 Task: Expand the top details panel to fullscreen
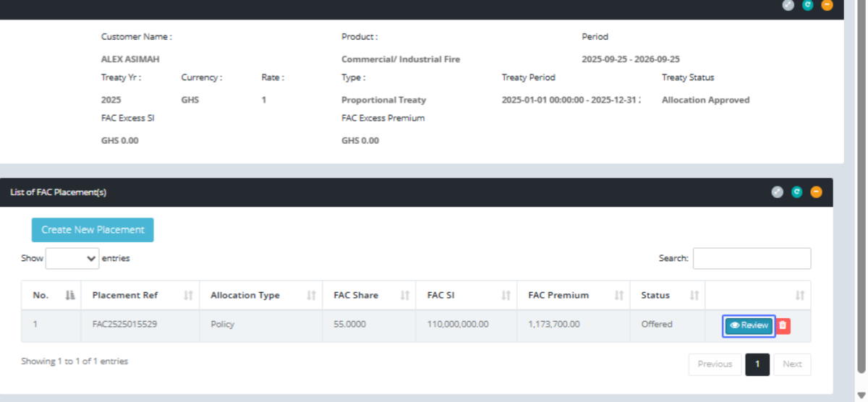[788, 5]
